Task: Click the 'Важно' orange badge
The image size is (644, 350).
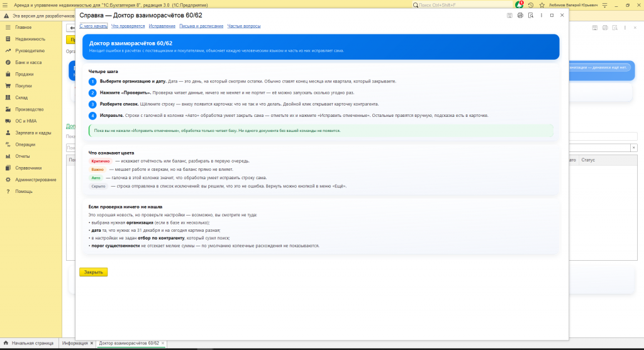Action: tap(97, 170)
